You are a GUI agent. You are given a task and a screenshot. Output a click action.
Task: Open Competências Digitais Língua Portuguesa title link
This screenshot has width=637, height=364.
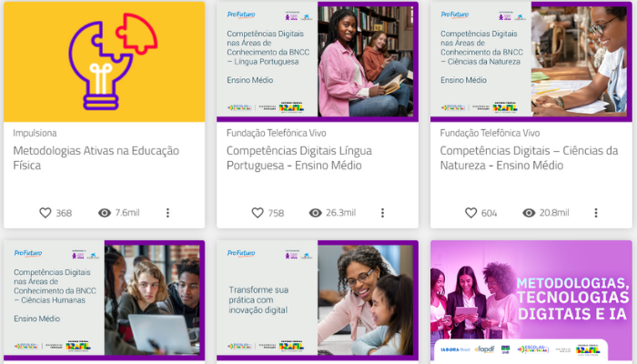[x=299, y=158]
